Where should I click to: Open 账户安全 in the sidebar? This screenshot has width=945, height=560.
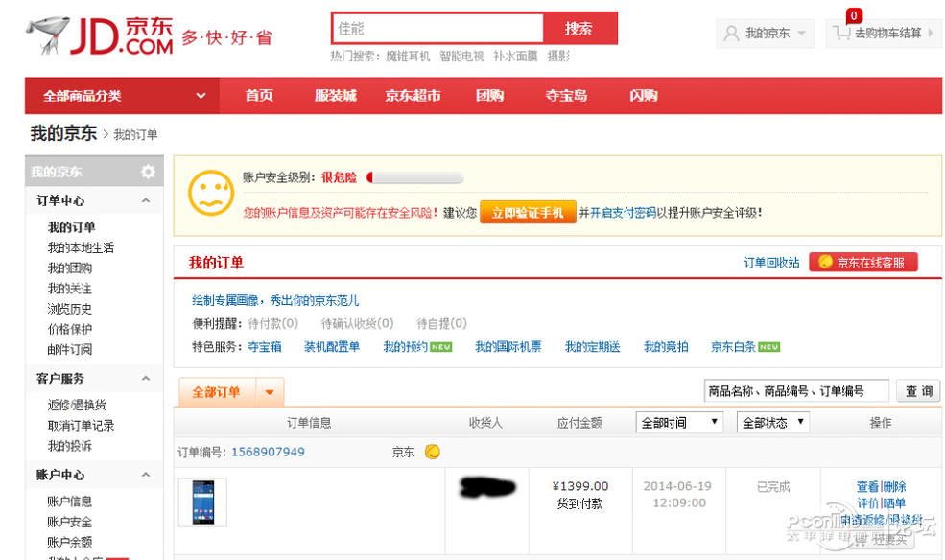[x=70, y=522]
